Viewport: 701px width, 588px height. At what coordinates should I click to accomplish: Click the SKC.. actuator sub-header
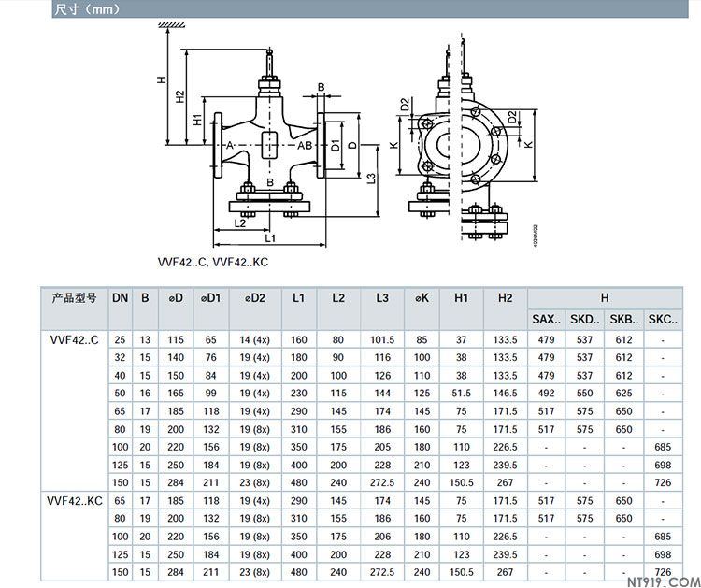[x=662, y=320]
